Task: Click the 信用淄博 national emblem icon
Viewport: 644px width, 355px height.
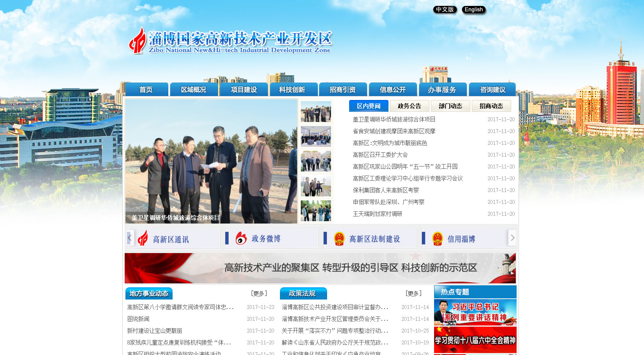Action: click(437, 239)
